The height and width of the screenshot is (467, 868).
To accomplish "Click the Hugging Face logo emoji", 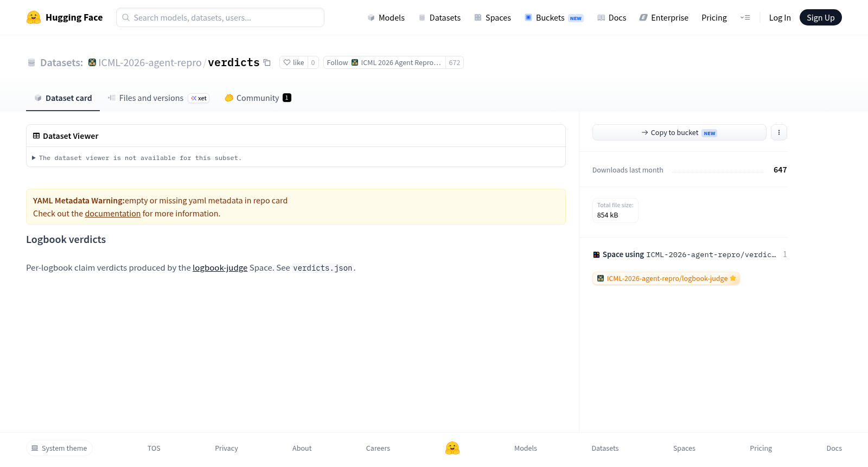I will point(34,17).
